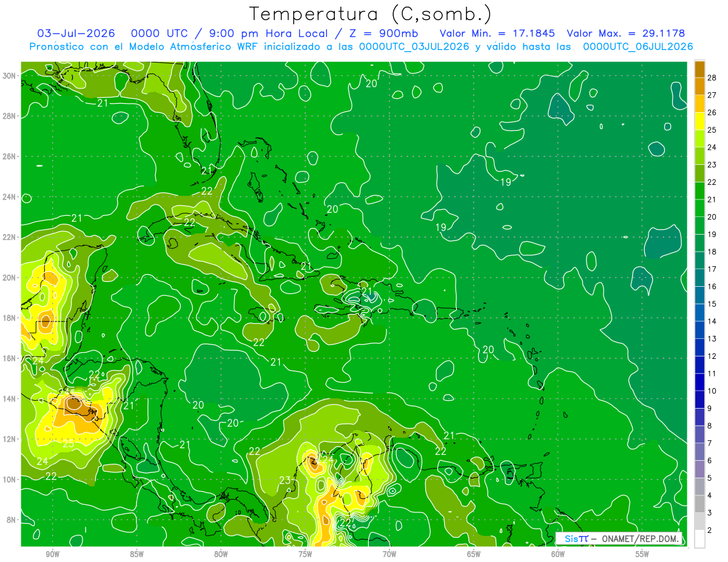Click the contour label 25 on the map
Screen dimensions: 728x562
pyautogui.click(x=68, y=444)
